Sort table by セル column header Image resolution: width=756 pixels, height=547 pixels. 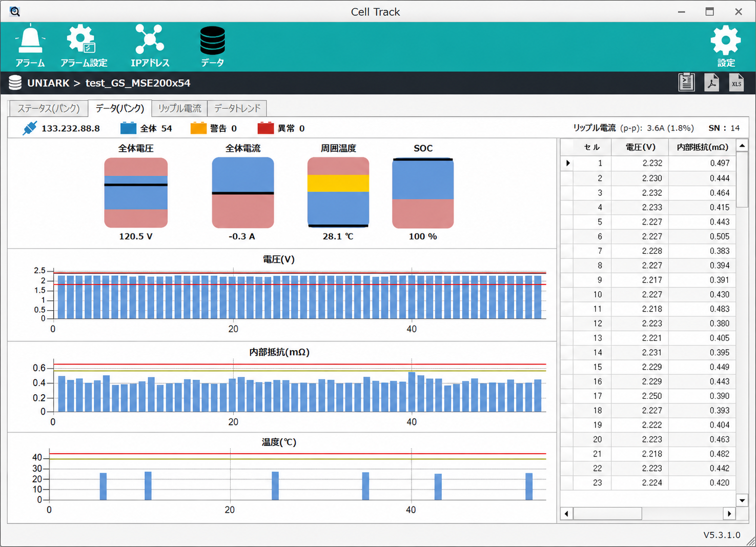(x=592, y=147)
